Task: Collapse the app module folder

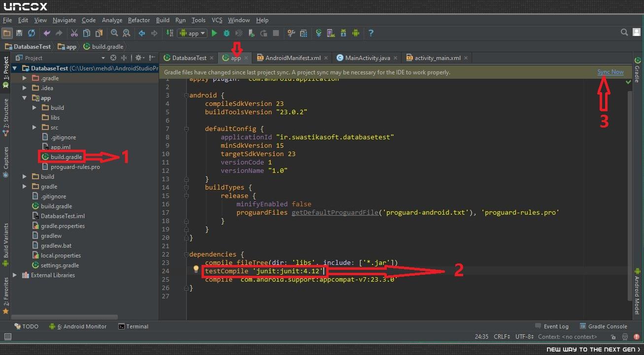Action: 25,98
